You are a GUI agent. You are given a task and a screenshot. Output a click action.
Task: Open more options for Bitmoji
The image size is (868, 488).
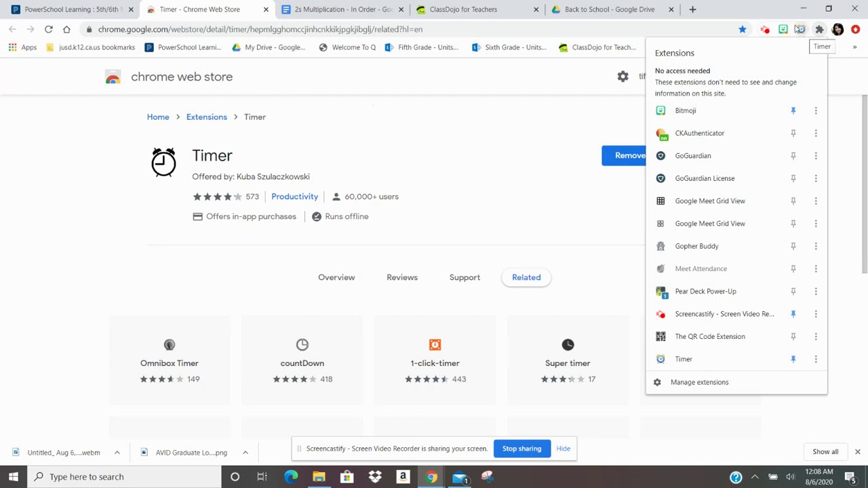tap(816, 110)
